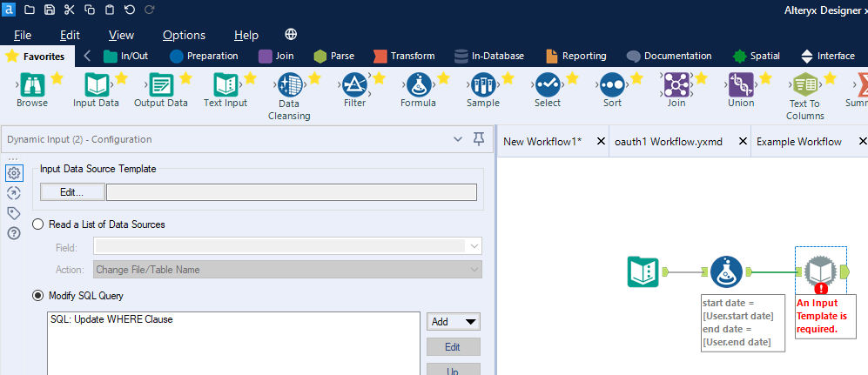Toggle the favorite star on Sort tool

(636, 78)
